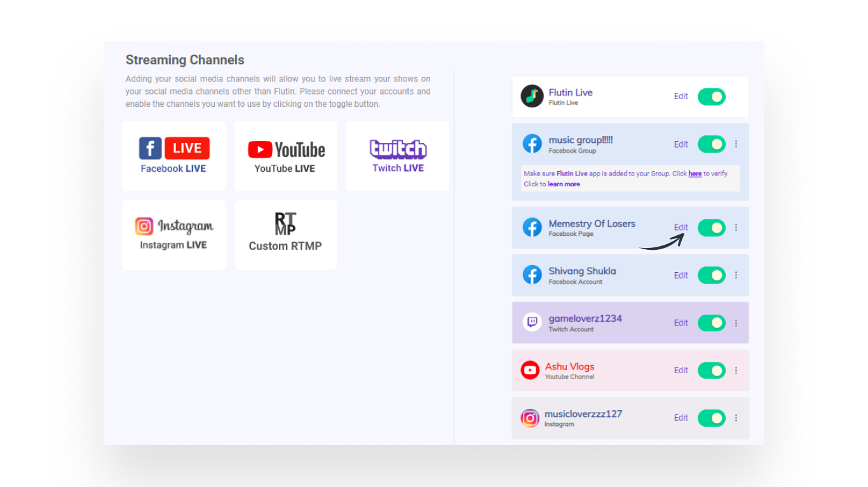The width and height of the screenshot is (868, 487).
Task: Click Instagram icon beside musicloverzzz127
Action: click(x=530, y=418)
